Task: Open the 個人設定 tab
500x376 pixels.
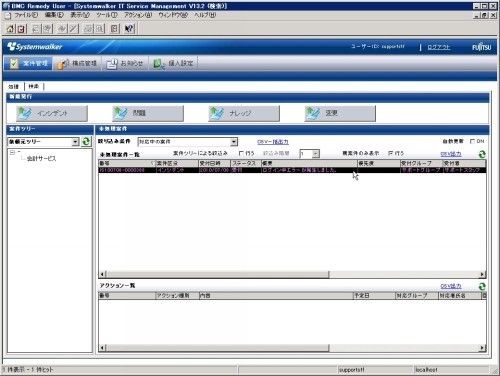Action: [173, 63]
